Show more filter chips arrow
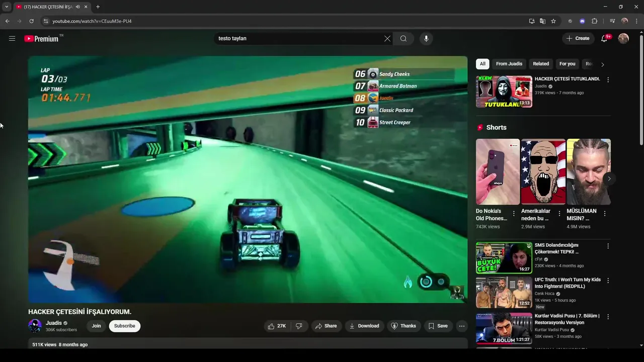The height and width of the screenshot is (362, 644). pos(602,64)
